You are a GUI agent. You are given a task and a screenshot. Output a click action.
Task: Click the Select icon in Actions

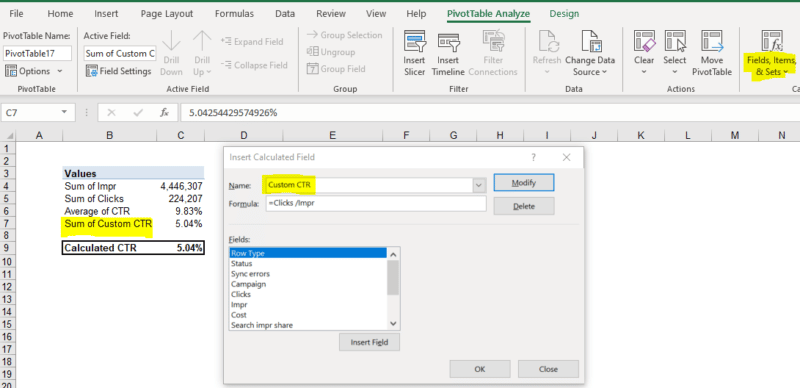point(674,41)
